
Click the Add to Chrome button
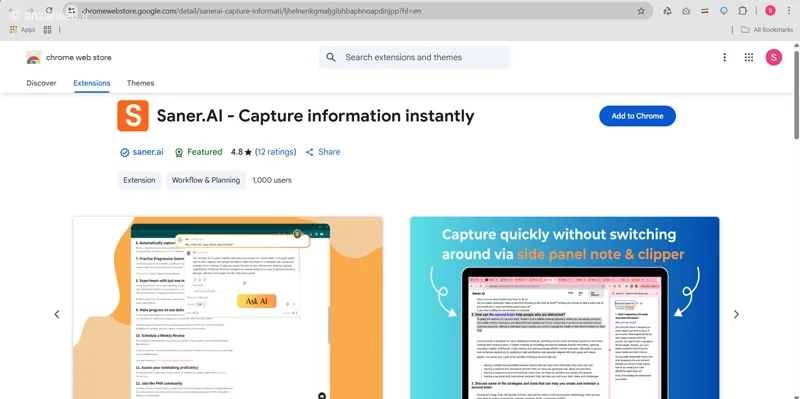(637, 116)
